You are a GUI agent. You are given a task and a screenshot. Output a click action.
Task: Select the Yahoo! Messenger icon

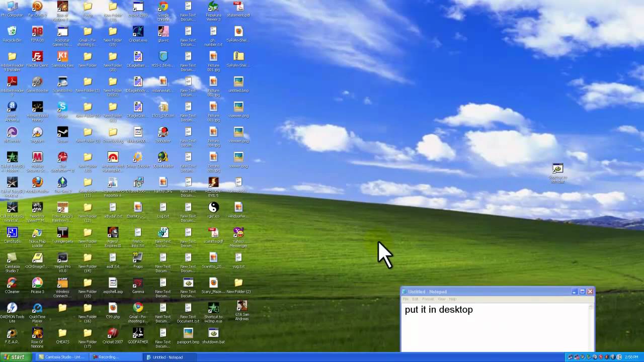(238, 238)
